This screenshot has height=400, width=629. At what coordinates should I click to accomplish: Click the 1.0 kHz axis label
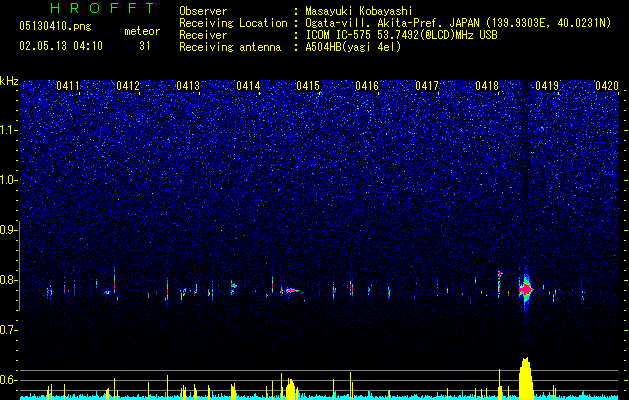[9, 180]
